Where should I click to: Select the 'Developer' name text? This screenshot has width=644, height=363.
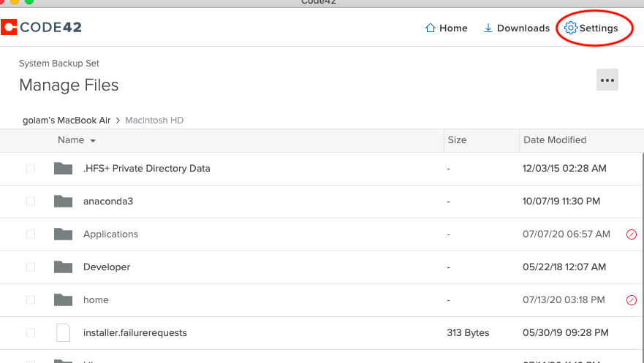[107, 267]
